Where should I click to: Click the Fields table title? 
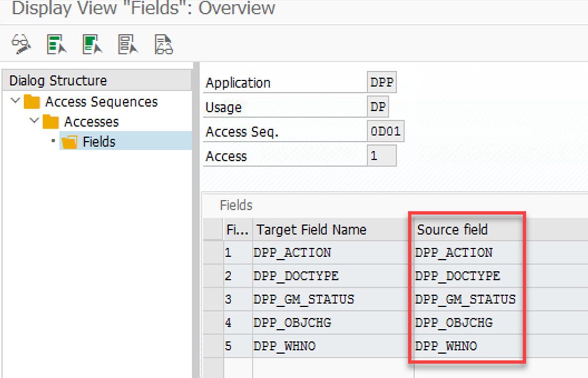(x=236, y=205)
